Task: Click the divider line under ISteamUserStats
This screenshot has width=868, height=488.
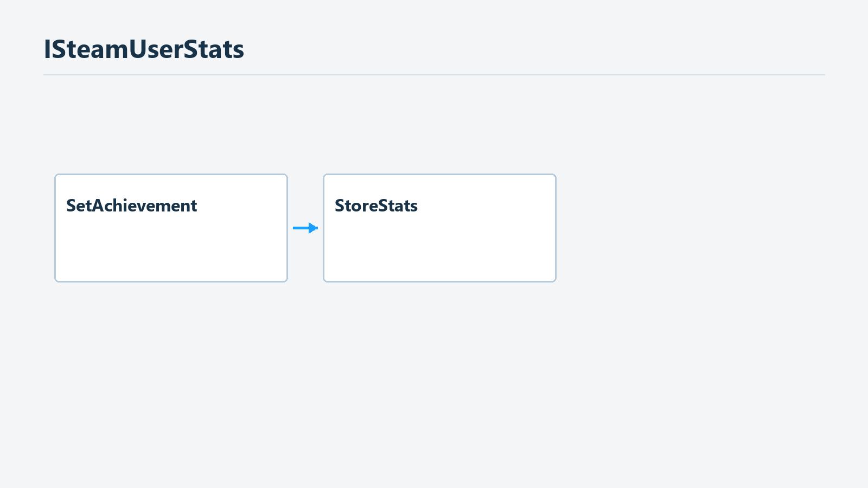Action: click(434, 75)
